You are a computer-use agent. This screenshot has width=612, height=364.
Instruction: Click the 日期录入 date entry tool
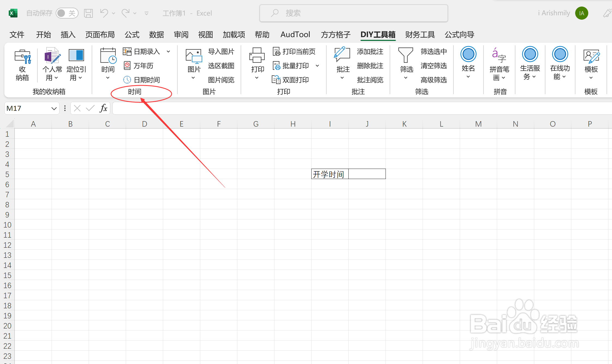[141, 52]
